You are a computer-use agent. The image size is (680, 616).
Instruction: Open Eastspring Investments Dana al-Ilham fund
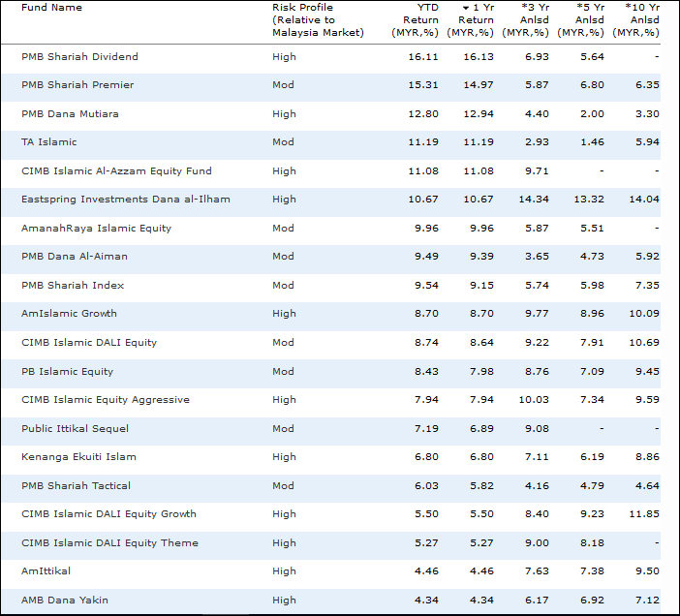[x=126, y=200]
